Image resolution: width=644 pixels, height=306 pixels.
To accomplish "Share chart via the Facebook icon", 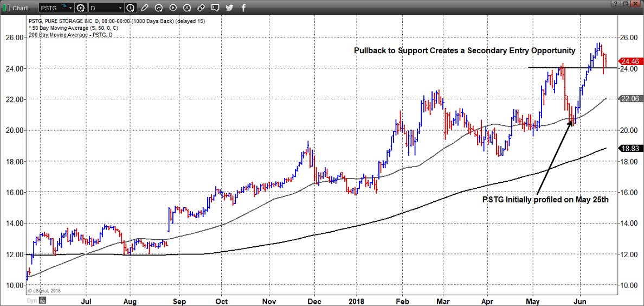I will coord(243,8).
